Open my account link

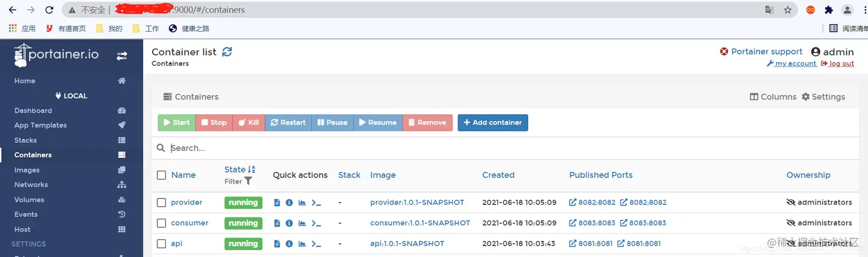coord(792,64)
